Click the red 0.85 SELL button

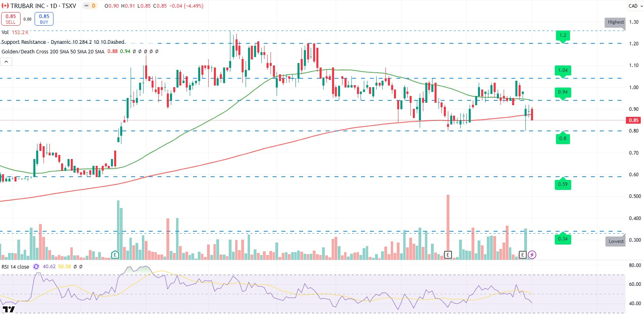[11, 19]
